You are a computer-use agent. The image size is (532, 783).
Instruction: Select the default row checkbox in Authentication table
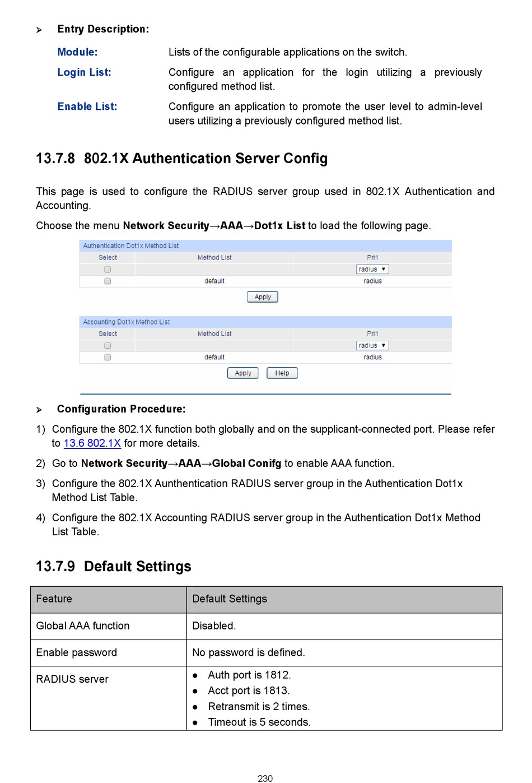[x=108, y=281]
